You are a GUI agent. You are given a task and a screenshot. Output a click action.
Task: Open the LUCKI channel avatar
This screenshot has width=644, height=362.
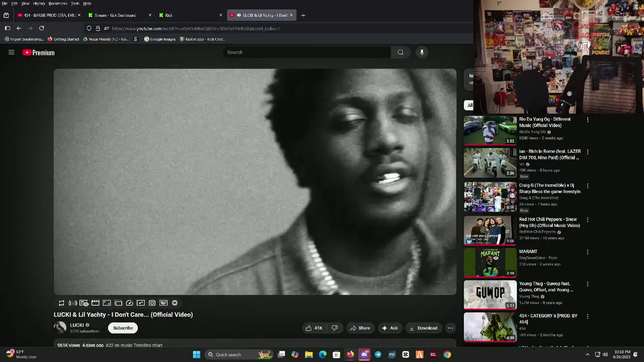(x=60, y=328)
